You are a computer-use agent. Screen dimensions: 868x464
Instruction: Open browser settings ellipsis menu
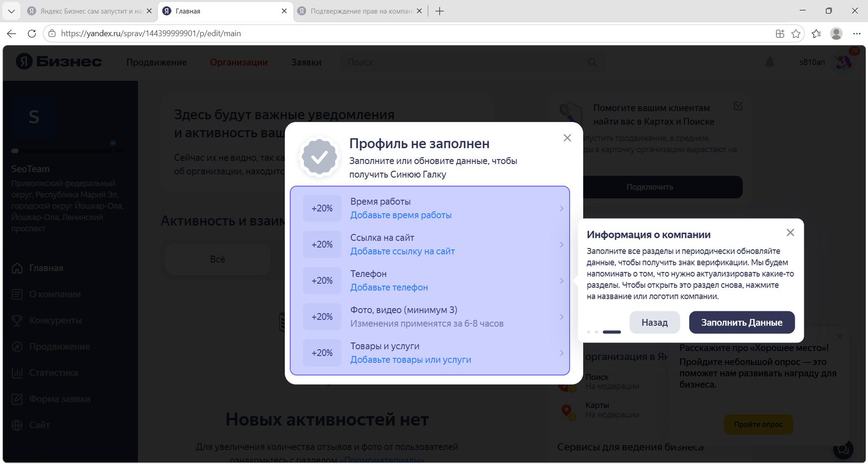pyautogui.click(x=857, y=34)
